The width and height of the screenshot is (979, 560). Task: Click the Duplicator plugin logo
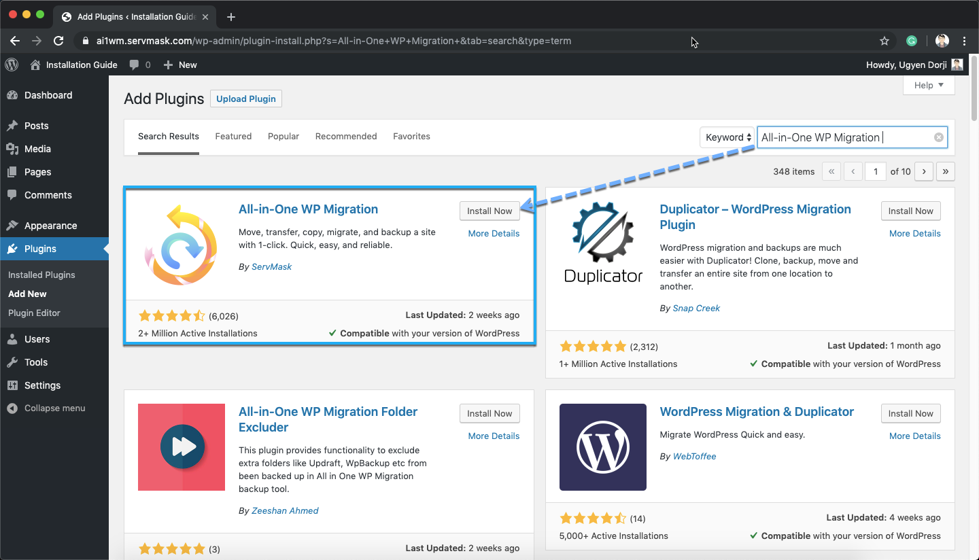(x=603, y=243)
